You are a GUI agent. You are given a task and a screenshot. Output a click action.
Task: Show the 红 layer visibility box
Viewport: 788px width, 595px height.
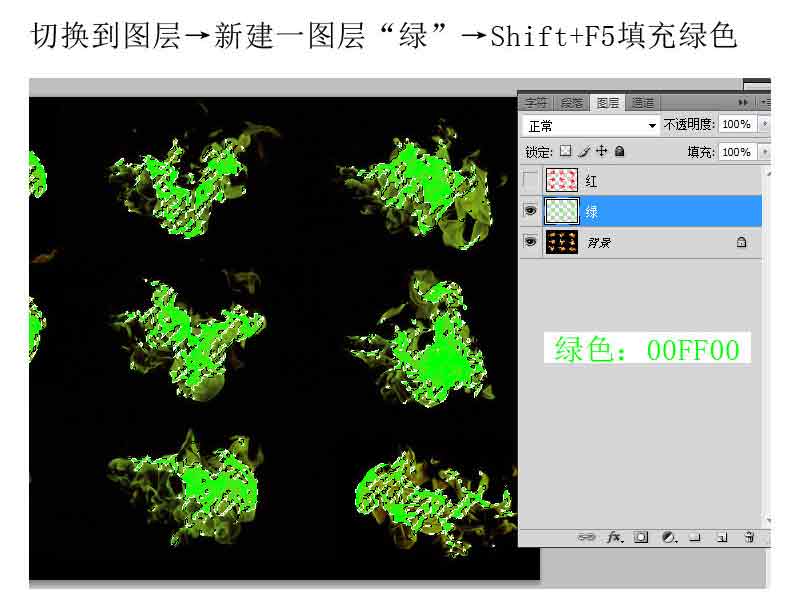click(x=530, y=180)
